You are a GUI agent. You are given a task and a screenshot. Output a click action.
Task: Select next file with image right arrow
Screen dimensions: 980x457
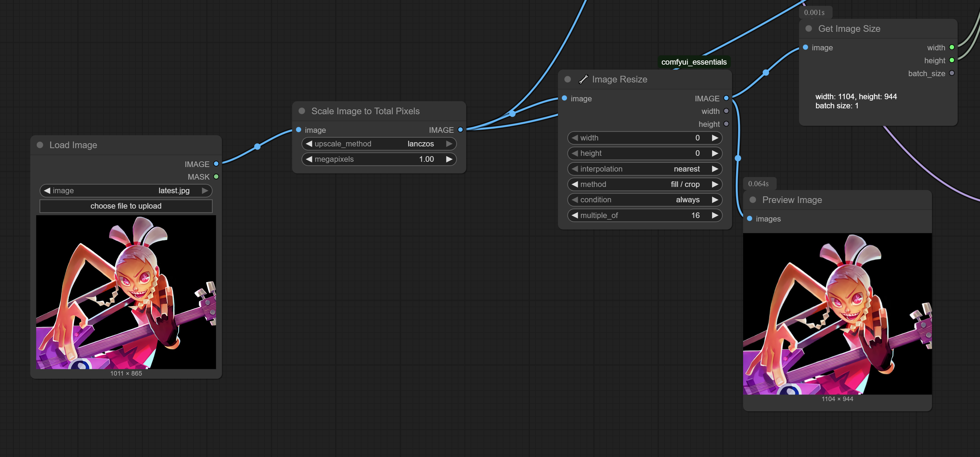point(205,191)
